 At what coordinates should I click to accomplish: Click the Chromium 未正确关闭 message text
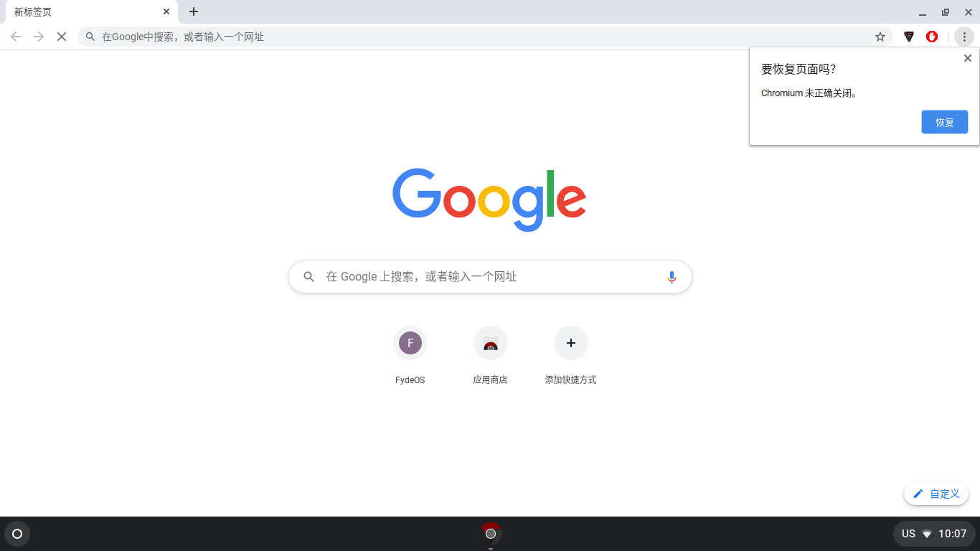pos(809,93)
